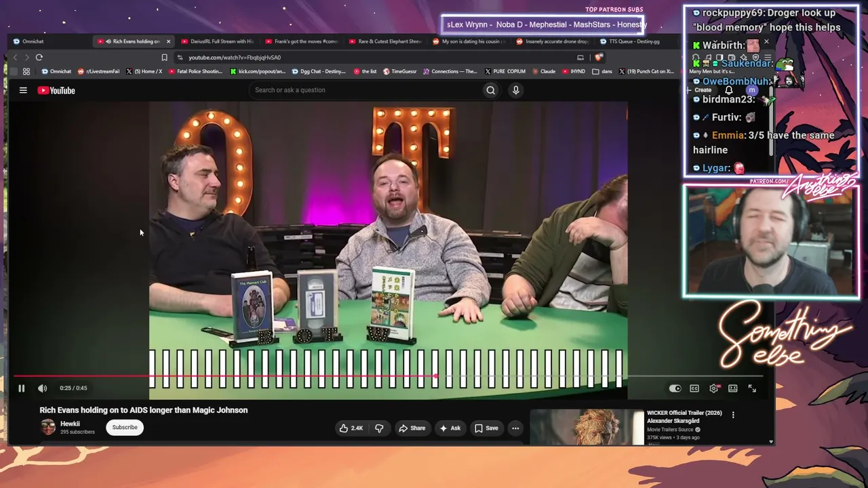Open the Fatal Police Shootin... bookmark
The width and height of the screenshot is (868, 488).
(195, 71)
